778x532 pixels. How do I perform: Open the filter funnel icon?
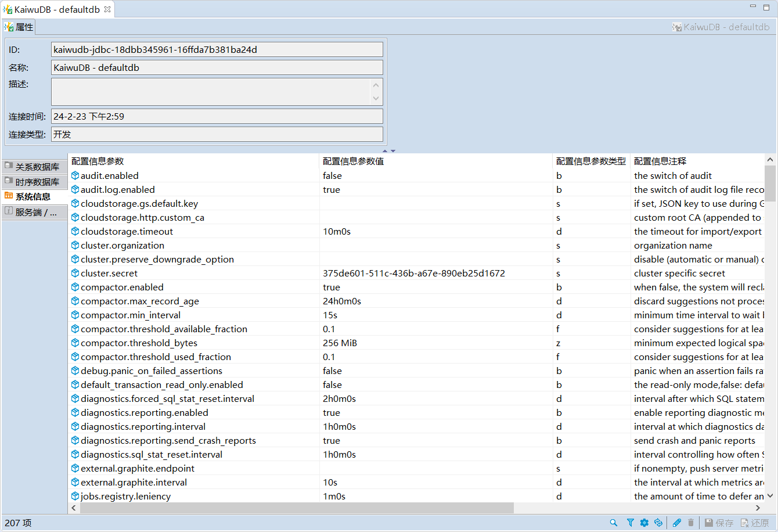click(x=630, y=523)
